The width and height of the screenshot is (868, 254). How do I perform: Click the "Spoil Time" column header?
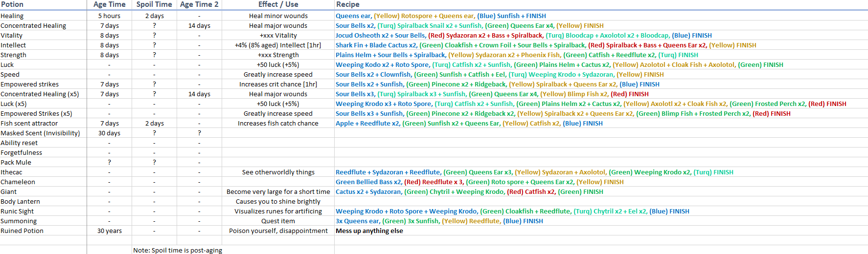coord(154,4)
